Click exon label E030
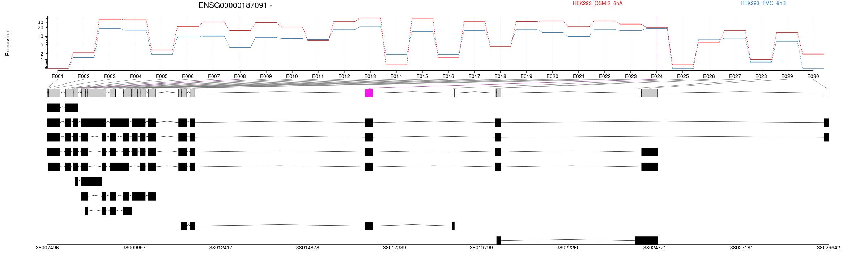Screen dimensions: 868x253 point(813,76)
